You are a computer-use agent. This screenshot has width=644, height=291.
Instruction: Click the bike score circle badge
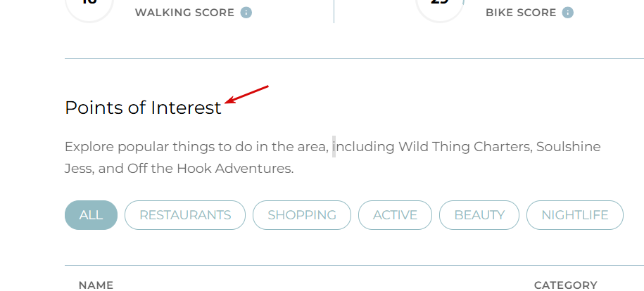pos(440,8)
